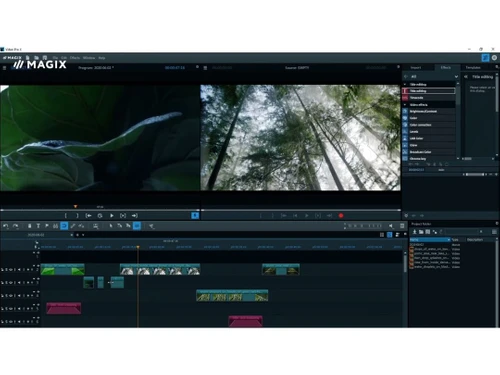Click the Redo arrow in timeline toolbar
500x375 pixels.
click(x=15, y=226)
